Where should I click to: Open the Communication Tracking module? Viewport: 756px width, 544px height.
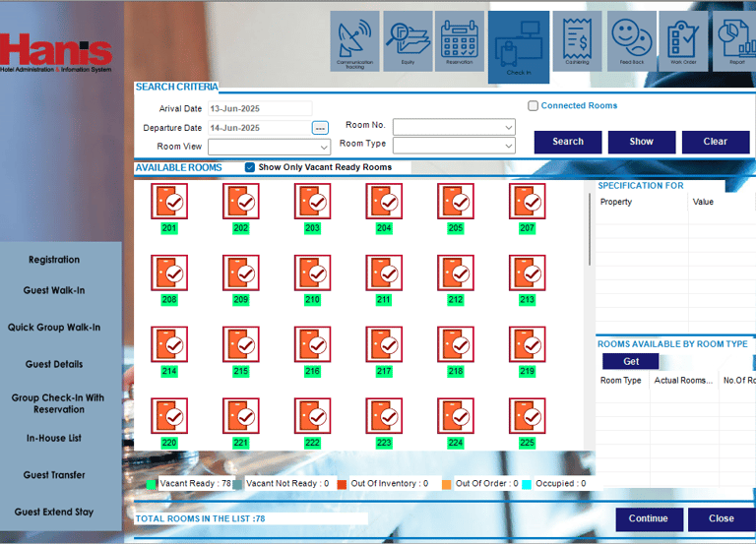(x=354, y=41)
